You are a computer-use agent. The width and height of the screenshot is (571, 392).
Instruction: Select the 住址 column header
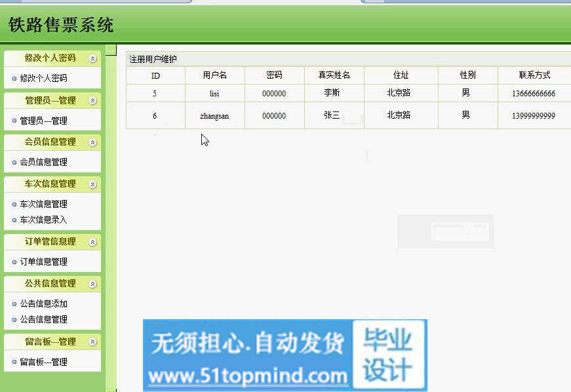click(x=401, y=75)
